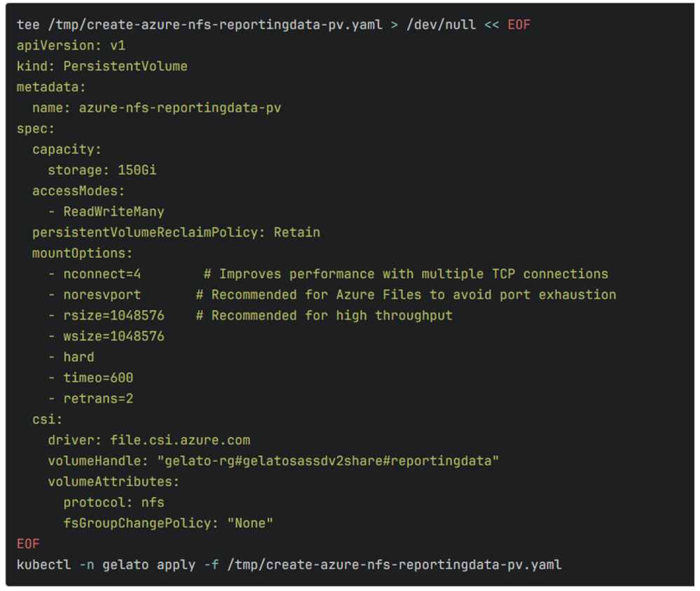Click the 'noresvport' mount option
The image size is (700, 591).
pos(102,295)
